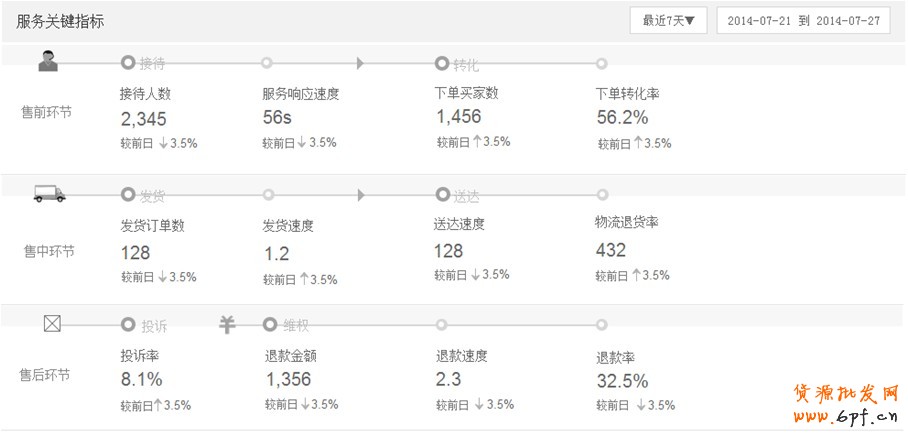Click the arrow marker after 发货速度
Viewport: 908px width, 438px height.
click(x=361, y=194)
